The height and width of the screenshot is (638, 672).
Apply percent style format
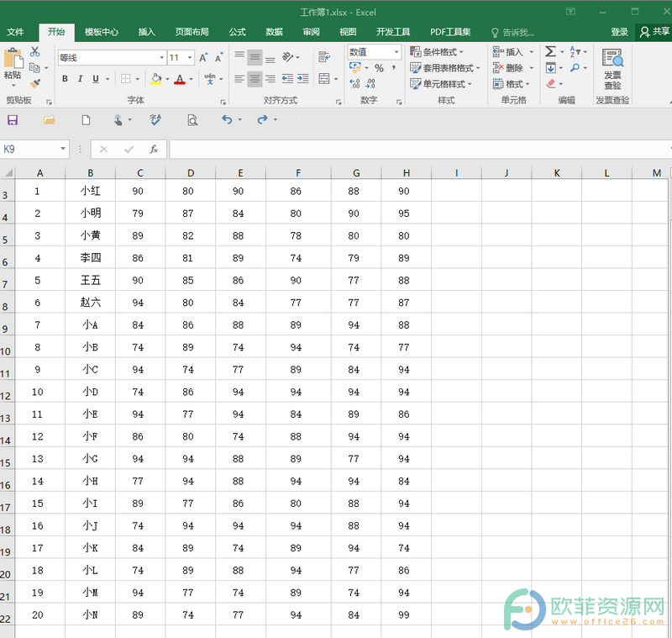point(379,68)
